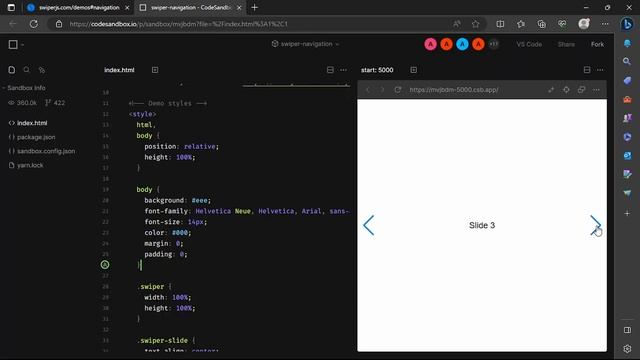640x360 pixels.
Task: Open Outlook in Edge sidebar
Action: tap(627, 156)
